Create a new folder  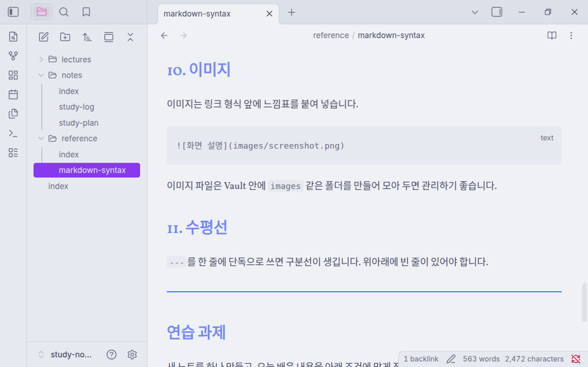[x=65, y=37]
